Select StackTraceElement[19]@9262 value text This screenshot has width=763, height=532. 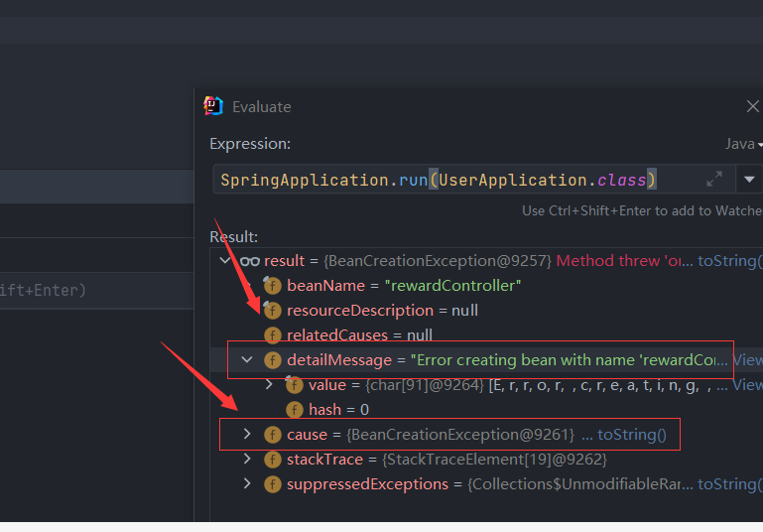click(494, 460)
